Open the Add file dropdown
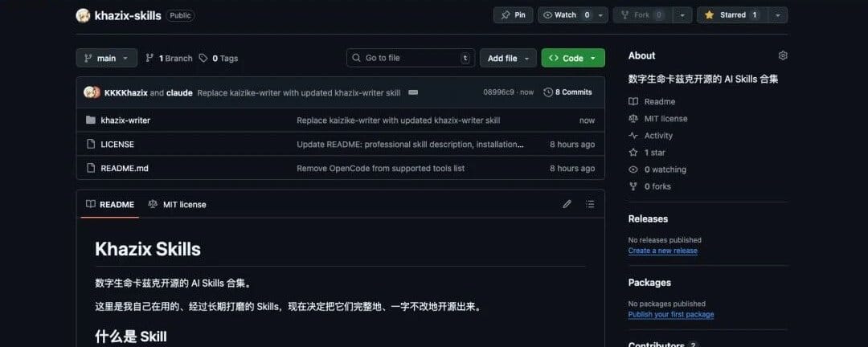This screenshot has height=347, width=868. click(x=508, y=58)
